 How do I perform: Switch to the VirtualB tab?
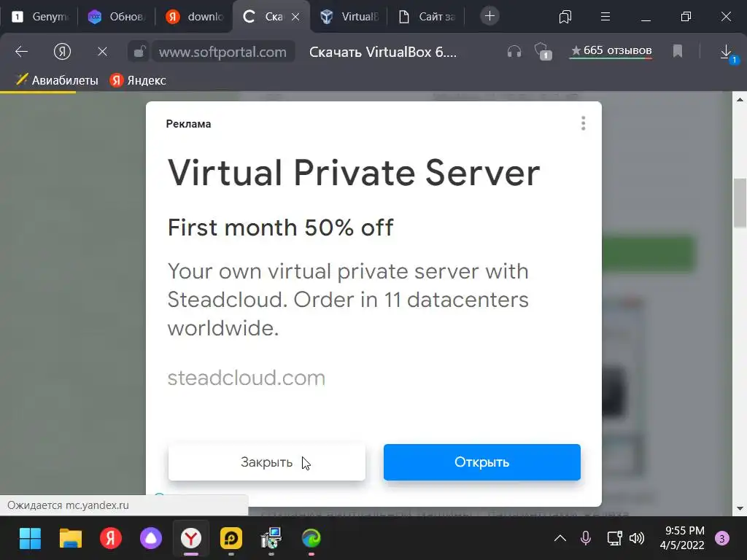tap(349, 17)
